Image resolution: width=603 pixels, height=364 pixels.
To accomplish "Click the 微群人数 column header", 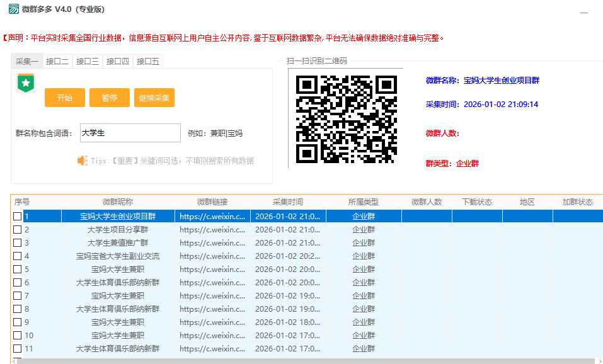I will point(427,202).
